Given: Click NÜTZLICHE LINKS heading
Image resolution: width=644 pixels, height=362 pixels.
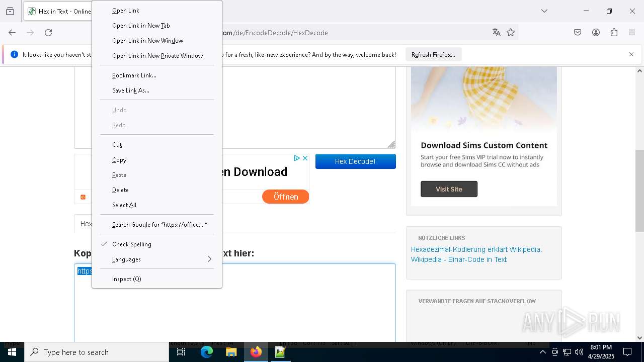Looking at the screenshot, I should (x=441, y=238).
